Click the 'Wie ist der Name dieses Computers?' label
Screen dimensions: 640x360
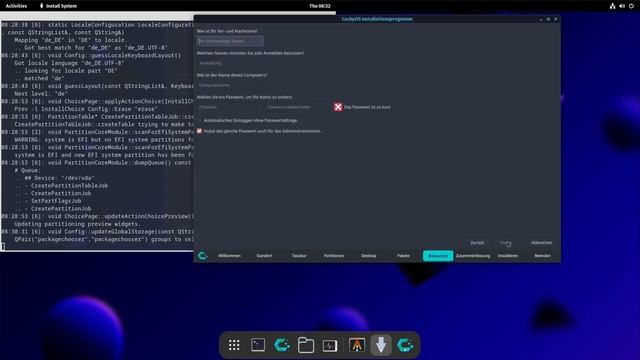232,75
